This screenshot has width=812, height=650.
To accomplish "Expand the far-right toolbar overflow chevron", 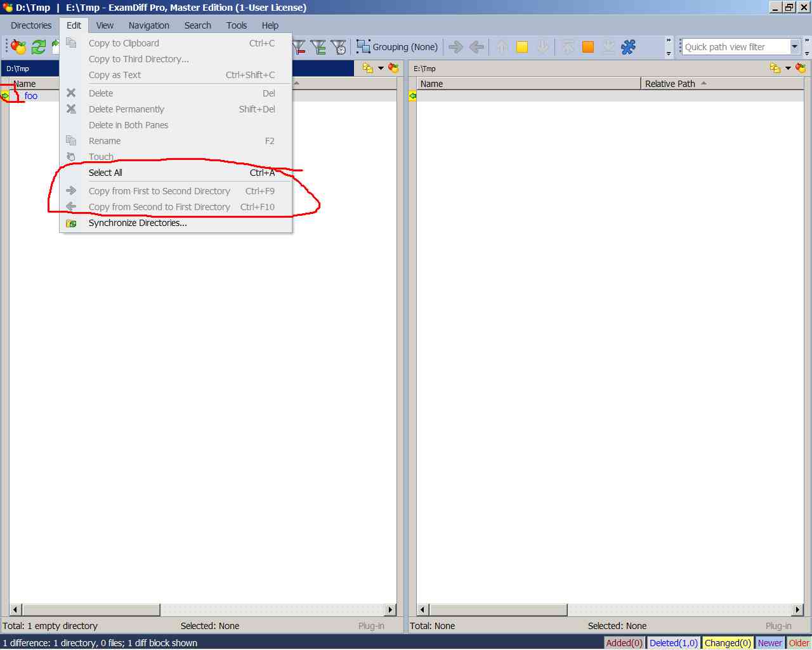I will [807, 47].
